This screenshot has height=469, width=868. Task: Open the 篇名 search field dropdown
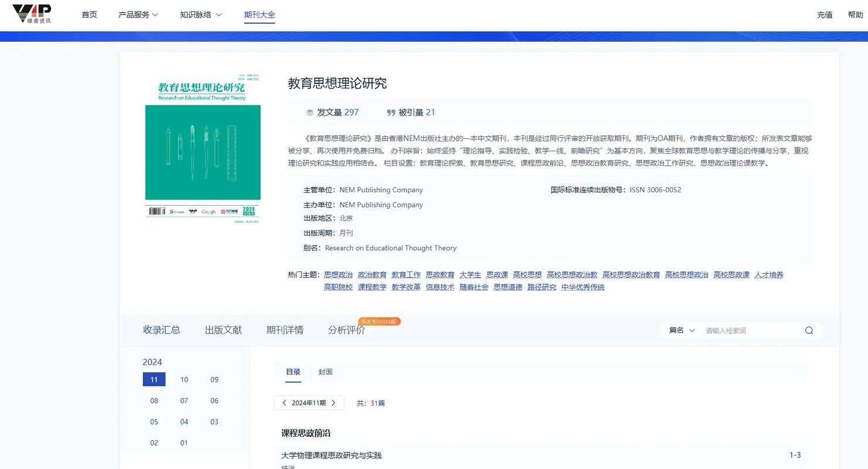click(x=681, y=330)
